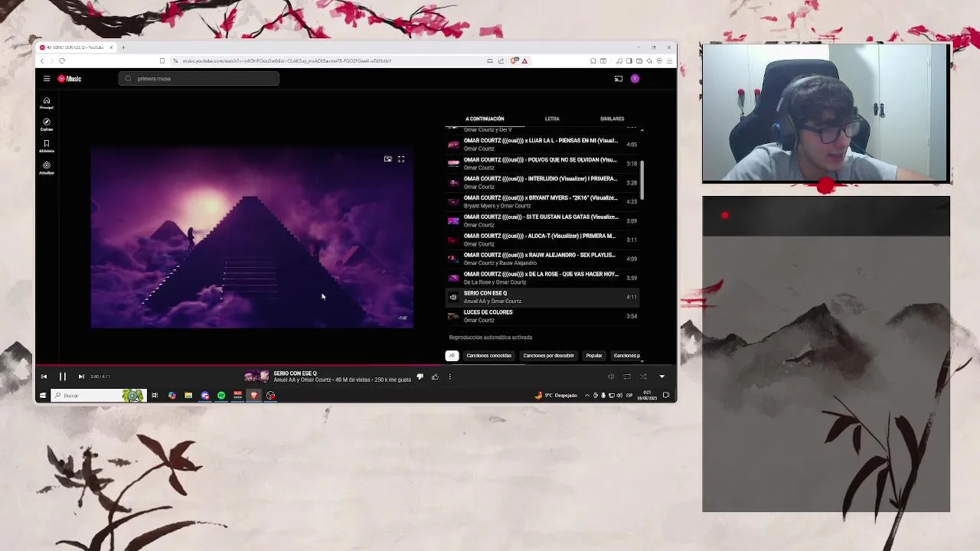This screenshot has height=551, width=980.
Task: Play the queue item RAUW ALEJANDRO - SEX PLAYLIST
Action: [x=543, y=259]
